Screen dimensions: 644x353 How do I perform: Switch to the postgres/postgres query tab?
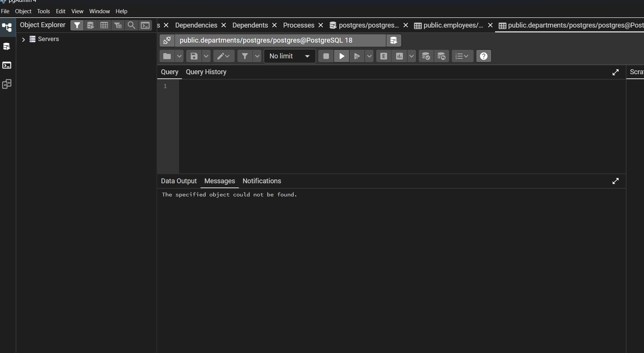click(x=364, y=25)
